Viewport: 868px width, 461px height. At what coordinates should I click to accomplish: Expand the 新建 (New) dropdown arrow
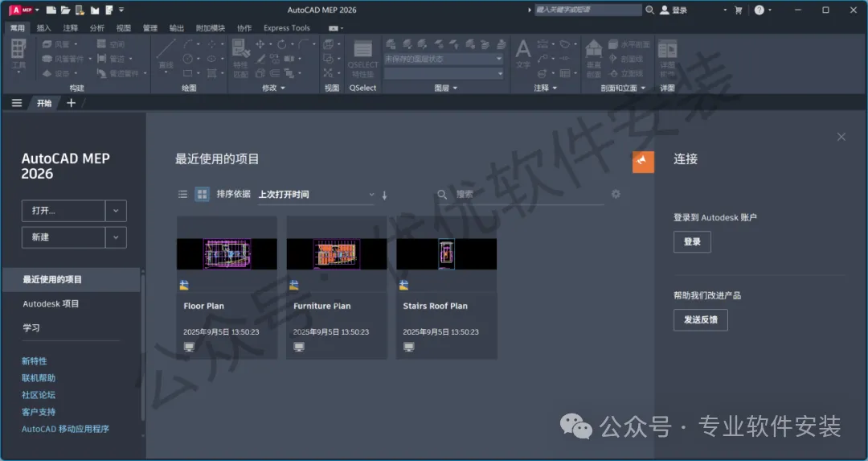pyautogui.click(x=116, y=237)
